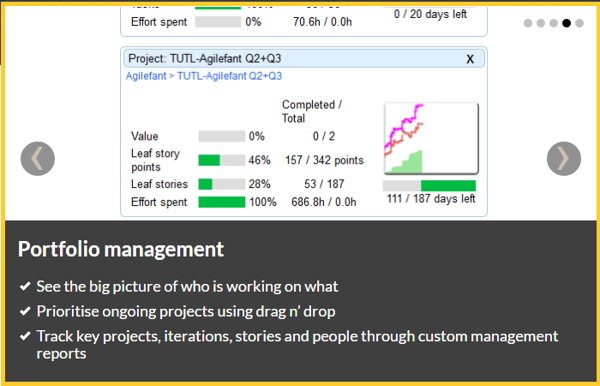Open the project burnup chart thumbnail
Image resolution: width=600 pixels, height=386 pixels.
point(431,138)
